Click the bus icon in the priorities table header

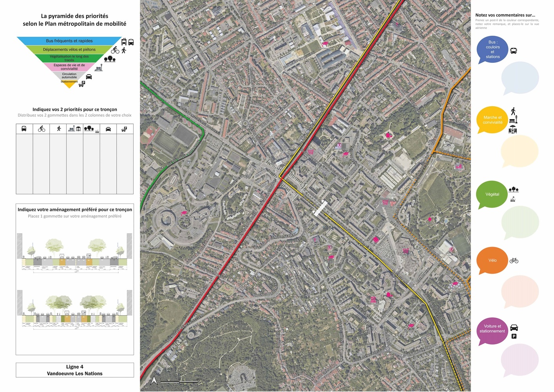point(24,129)
